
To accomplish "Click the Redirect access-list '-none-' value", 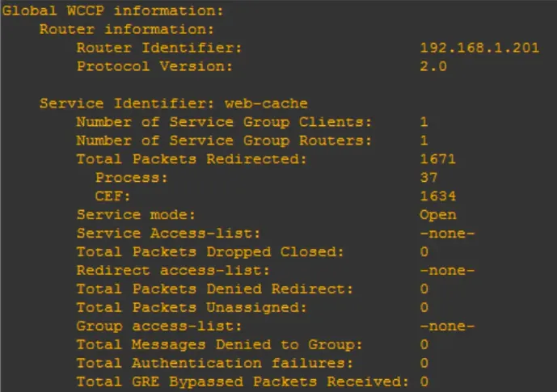I will (x=447, y=271).
